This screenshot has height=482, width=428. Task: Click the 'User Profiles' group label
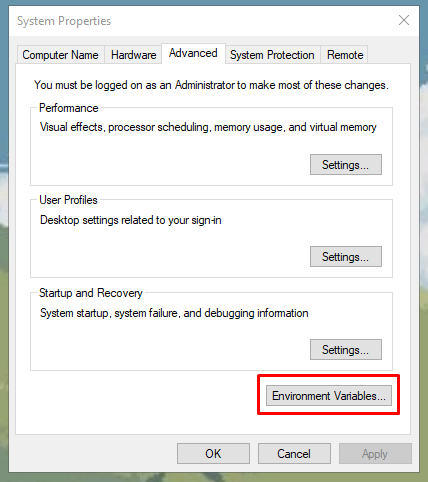[x=68, y=200]
